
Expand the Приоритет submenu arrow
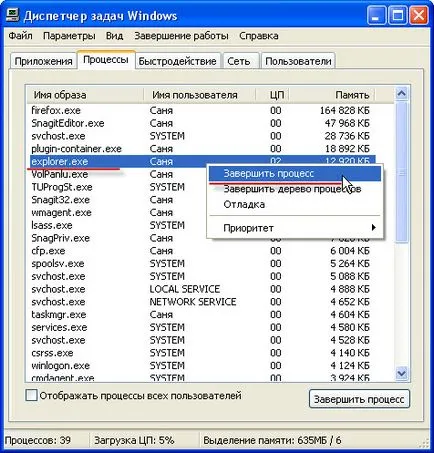pos(374,228)
